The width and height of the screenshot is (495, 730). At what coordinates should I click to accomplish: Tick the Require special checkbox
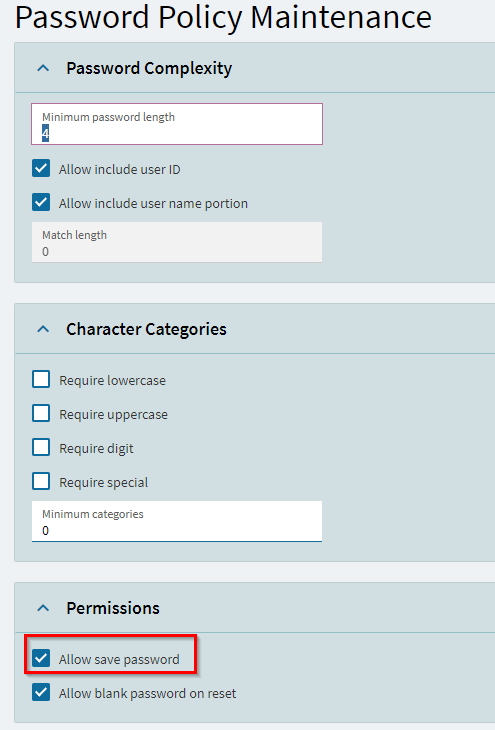[41, 481]
